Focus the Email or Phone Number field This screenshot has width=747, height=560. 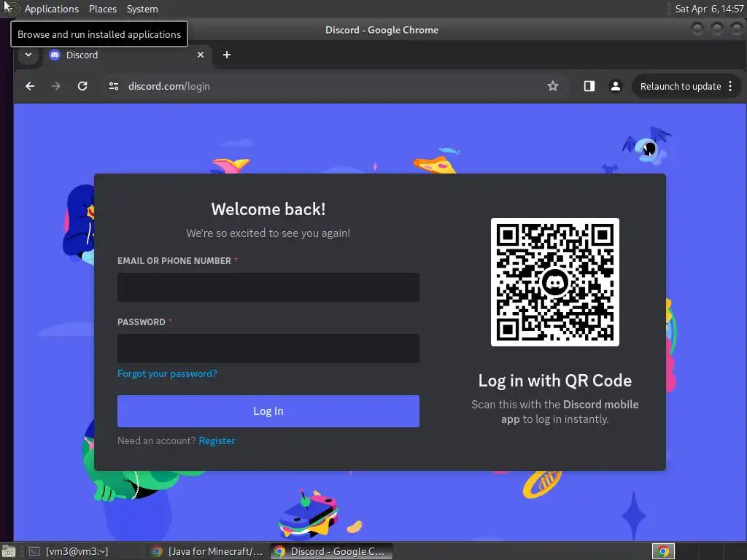[268, 287]
